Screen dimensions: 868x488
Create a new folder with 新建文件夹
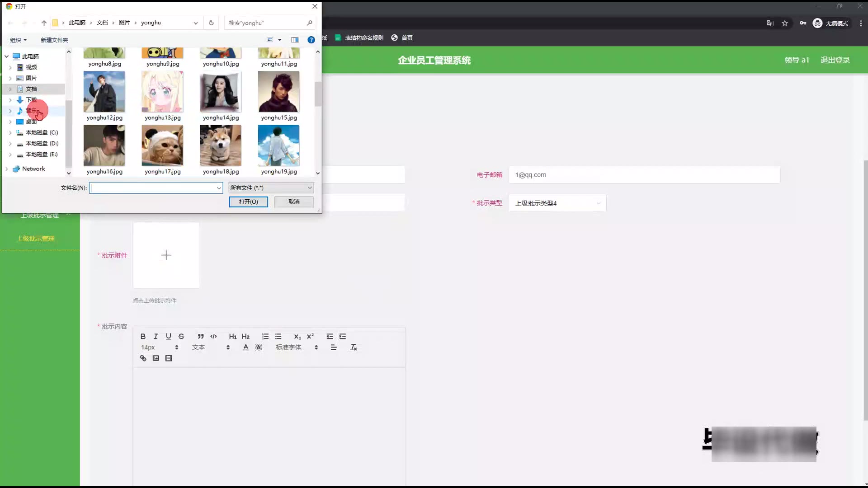coord(54,40)
